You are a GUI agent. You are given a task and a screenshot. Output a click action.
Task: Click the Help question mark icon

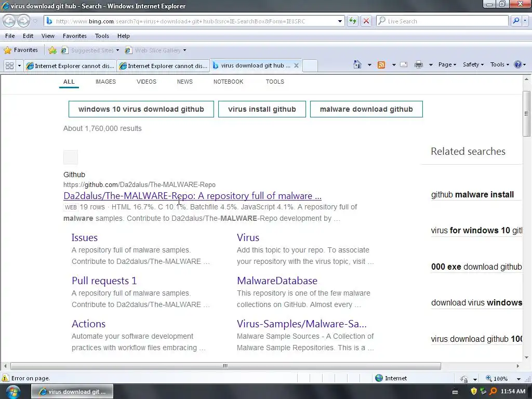click(x=518, y=64)
